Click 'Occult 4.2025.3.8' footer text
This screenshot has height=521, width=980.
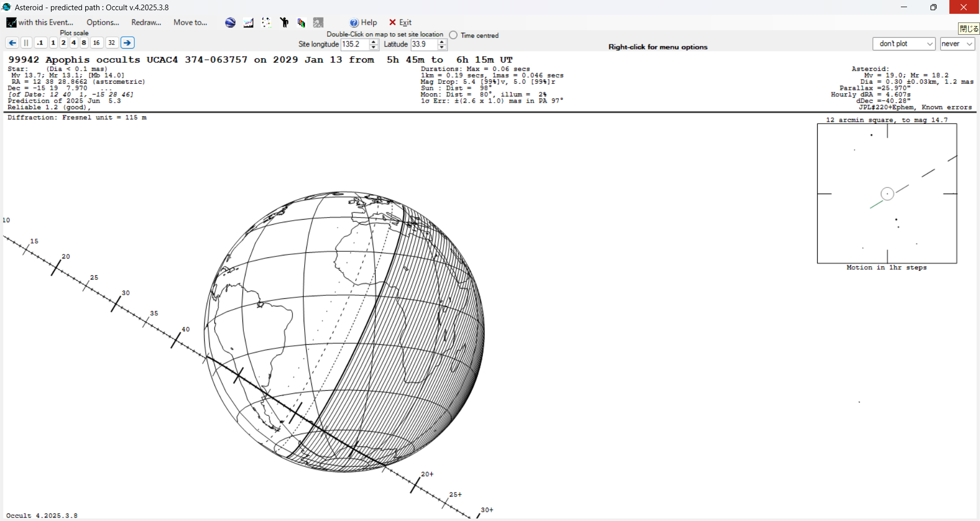click(x=42, y=516)
